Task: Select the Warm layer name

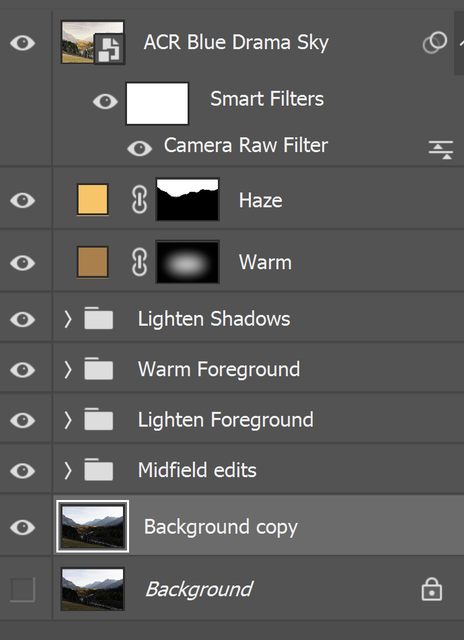Action: pos(265,262)
